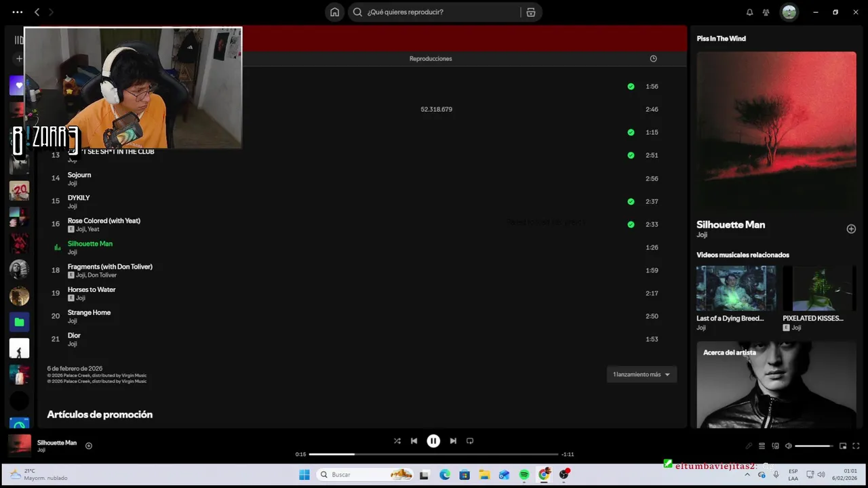Show hidden system tray icons
The width and height of the screenshot is (868, 488).
click(747, 474)
